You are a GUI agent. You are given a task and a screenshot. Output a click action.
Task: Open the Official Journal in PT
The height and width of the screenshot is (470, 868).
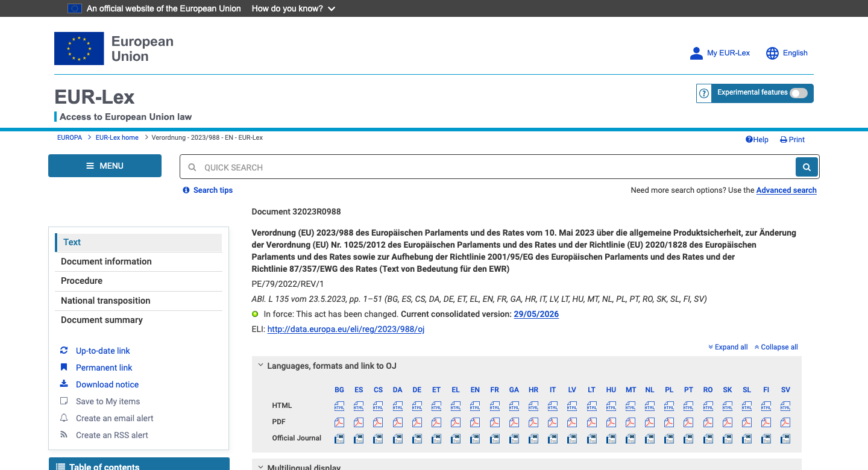click(x=688, y=439)
